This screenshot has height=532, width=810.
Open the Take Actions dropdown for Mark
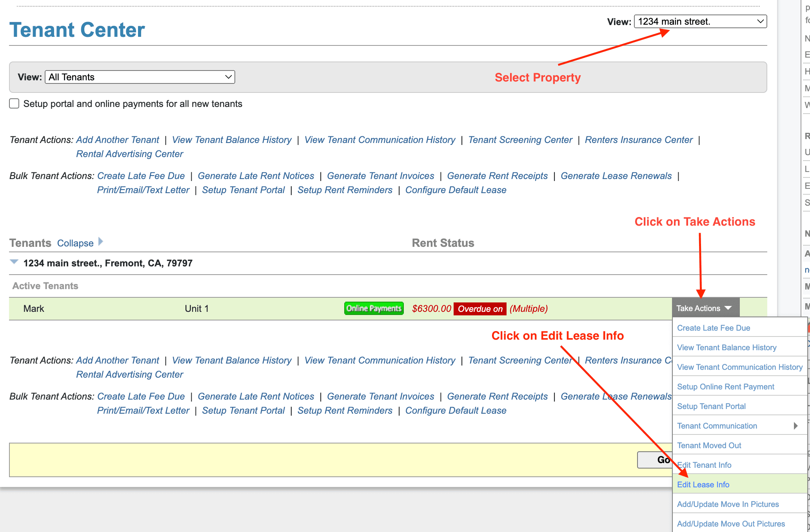(705, 308)
